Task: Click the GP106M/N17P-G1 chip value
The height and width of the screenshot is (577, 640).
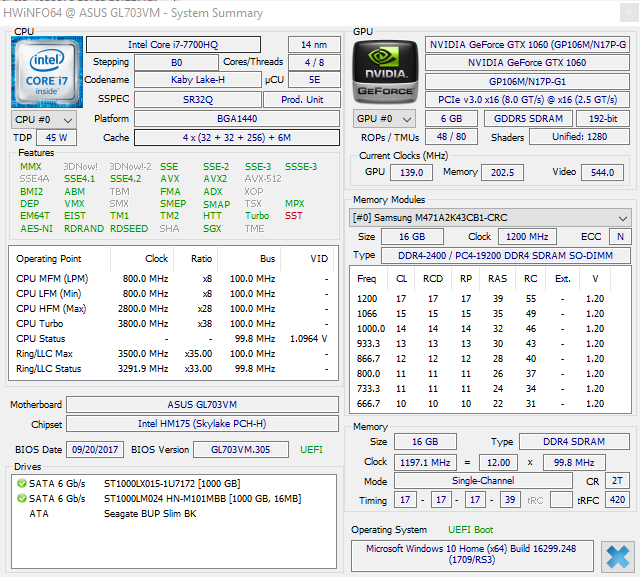Action: tap(527, 82)
